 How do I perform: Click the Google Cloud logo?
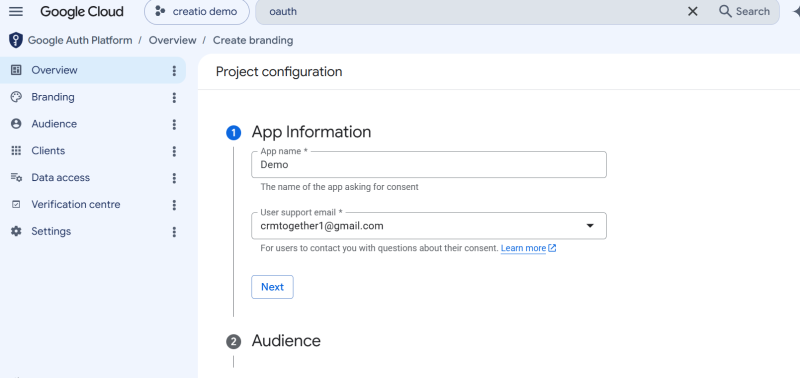[82, 12]
